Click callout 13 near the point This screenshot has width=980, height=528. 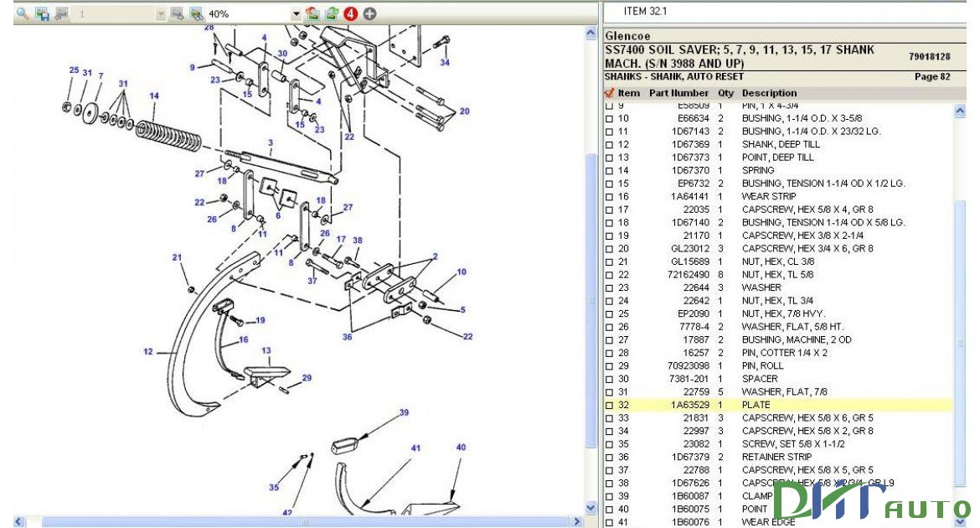266,350
